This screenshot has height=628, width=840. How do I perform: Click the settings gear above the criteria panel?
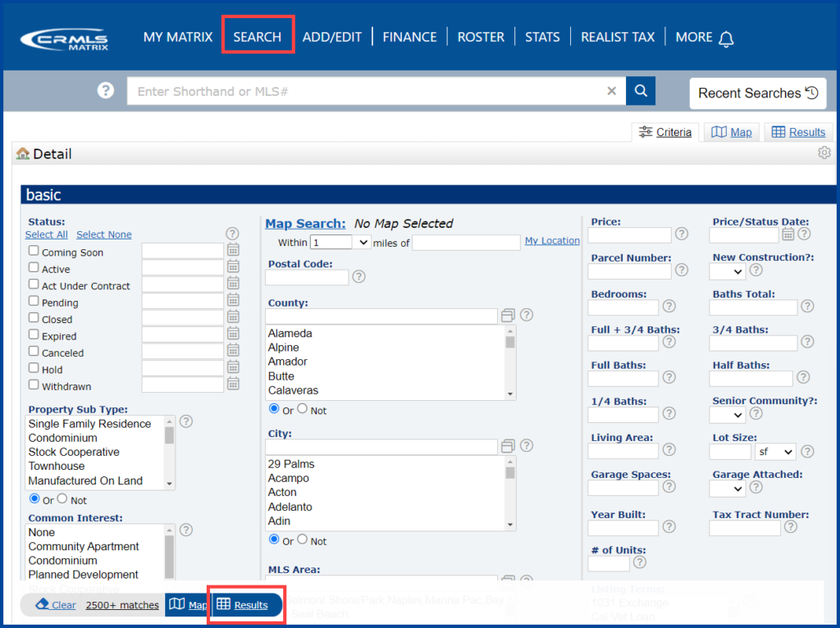pyautogui.click(x=824, y=152)
